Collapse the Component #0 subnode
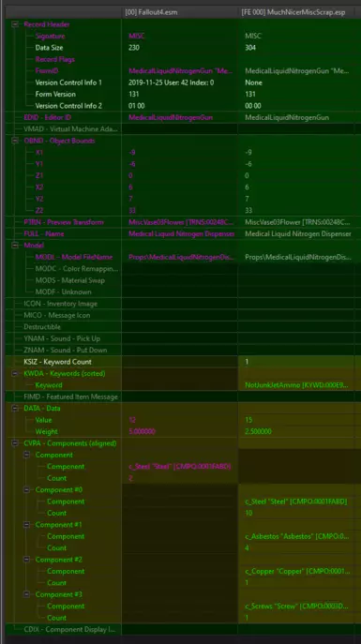The height and width of the screenshot is (644, 361). 26,489
